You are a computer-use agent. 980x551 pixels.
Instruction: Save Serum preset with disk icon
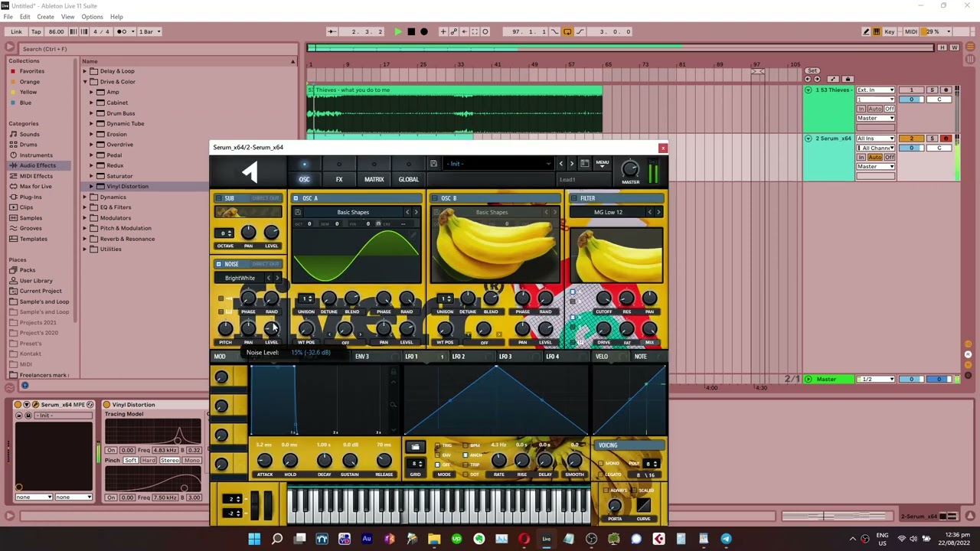[433, 164]
